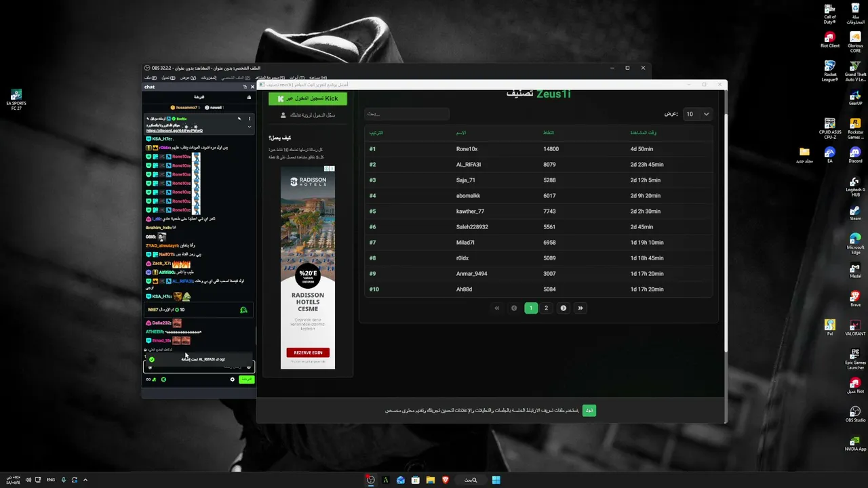Expand the system tray hidden icons chevron
Screen dimensions: 868x488
pos(85,480)
